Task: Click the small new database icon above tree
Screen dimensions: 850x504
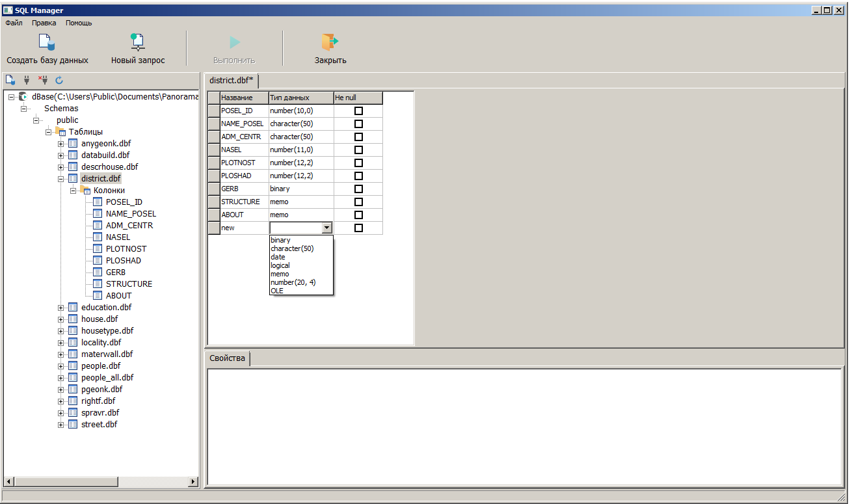Action: [10, 80]
